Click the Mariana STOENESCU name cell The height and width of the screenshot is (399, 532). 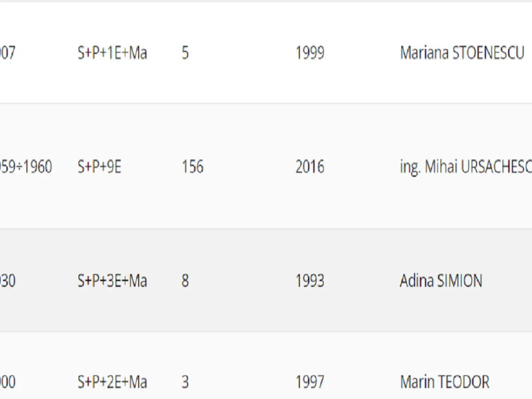coord(462,53)
